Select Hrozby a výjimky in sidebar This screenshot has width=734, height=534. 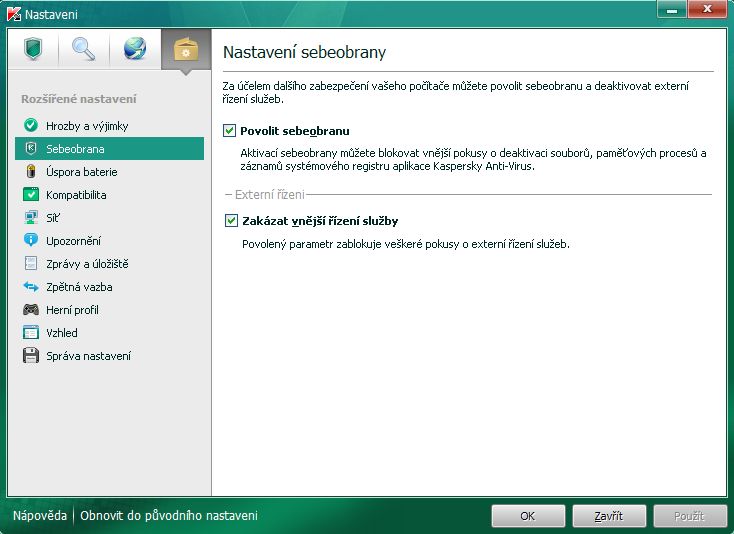pos(110,125)
